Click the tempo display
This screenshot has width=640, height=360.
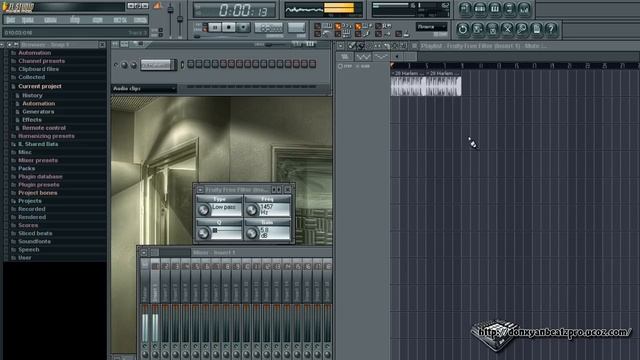point(269,28)
